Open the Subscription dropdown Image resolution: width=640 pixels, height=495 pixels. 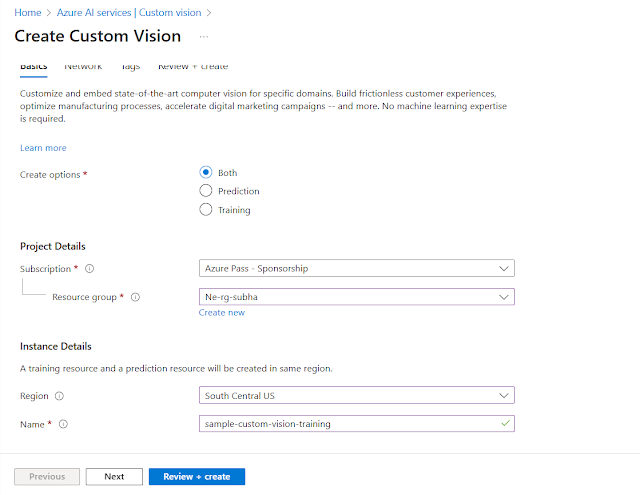(357, 268)
